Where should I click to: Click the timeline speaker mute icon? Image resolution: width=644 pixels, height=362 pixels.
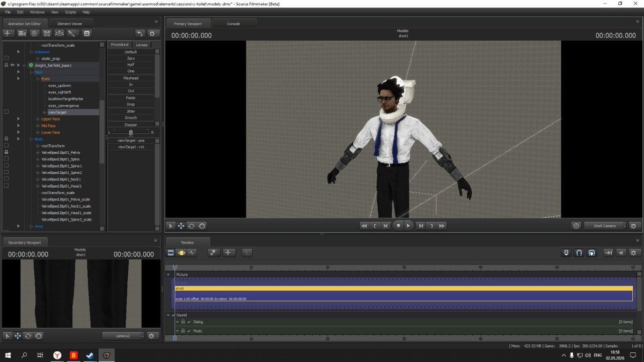[x=621, y=253]
